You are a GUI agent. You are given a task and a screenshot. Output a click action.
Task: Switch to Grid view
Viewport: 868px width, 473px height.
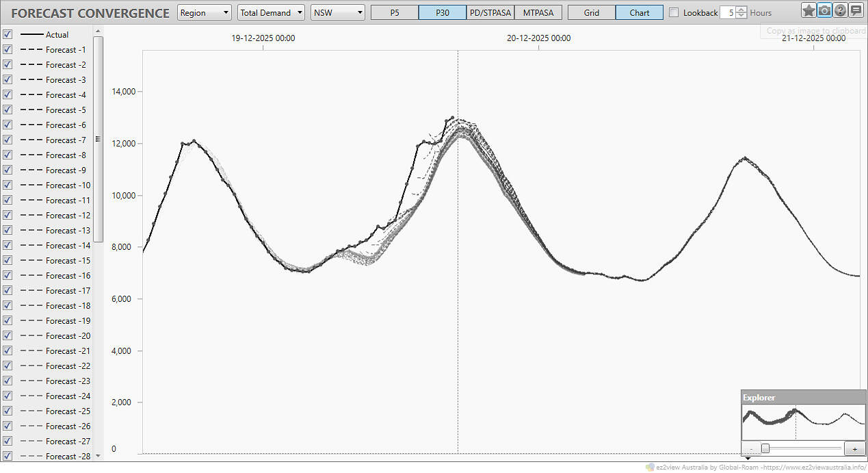592,12
